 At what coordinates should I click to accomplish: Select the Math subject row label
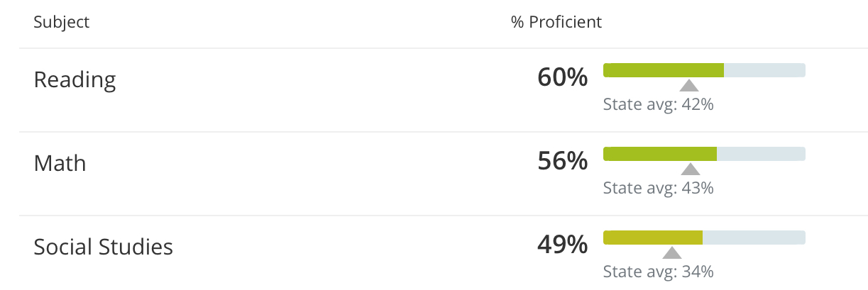pyautogui.click(x=60, y=163)
